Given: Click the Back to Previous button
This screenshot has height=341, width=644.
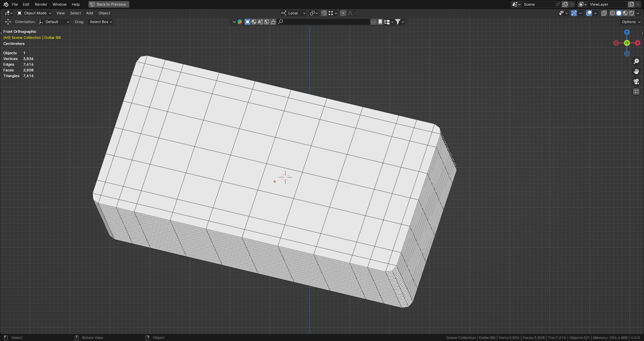Looking at the screenshot, I should (x=109, y=4).
